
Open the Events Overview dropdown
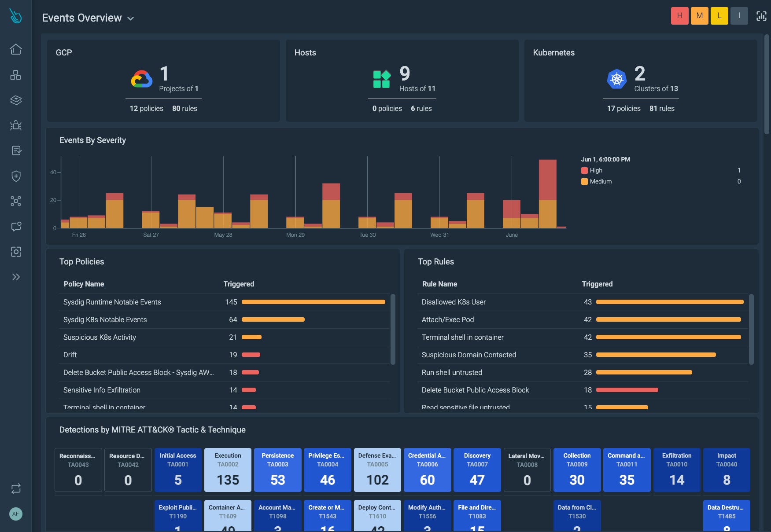[x=88, y=18]
